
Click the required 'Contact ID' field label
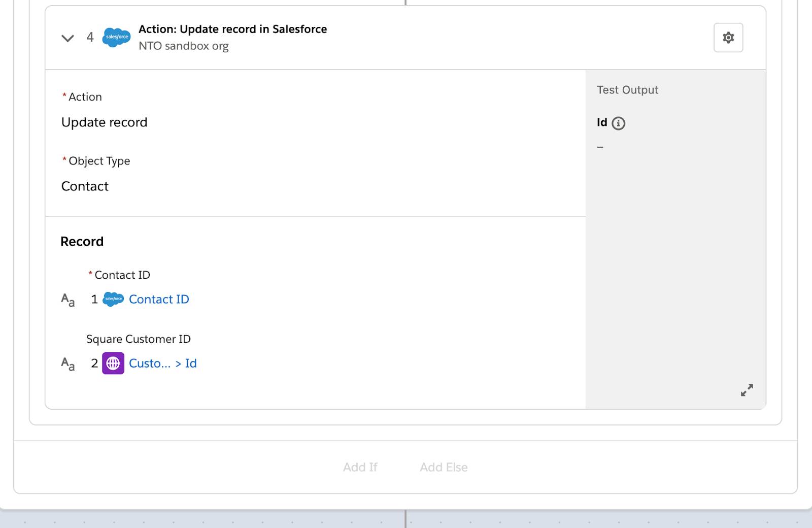122,275
